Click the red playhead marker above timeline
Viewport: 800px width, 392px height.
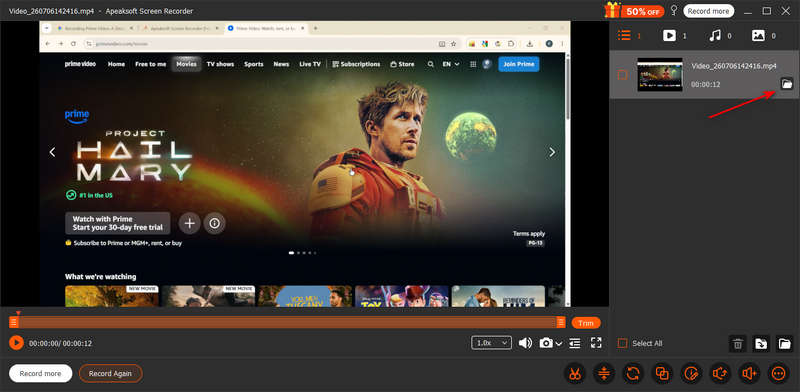click(18, 313)
